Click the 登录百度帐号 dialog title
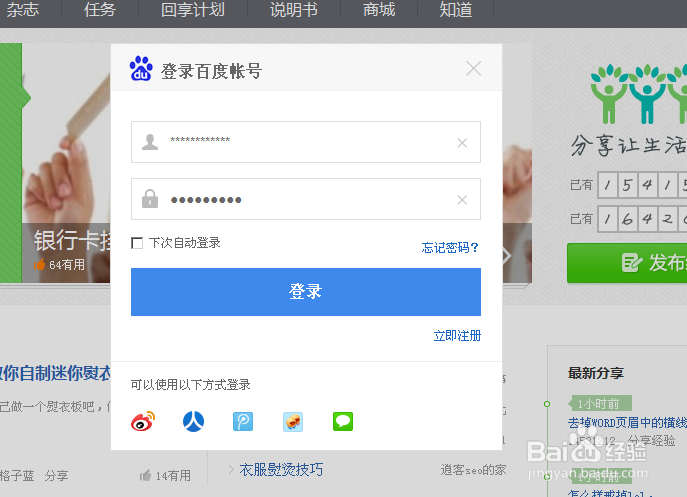The width and height of the screenshot is (687, 497). click(212, 71)
